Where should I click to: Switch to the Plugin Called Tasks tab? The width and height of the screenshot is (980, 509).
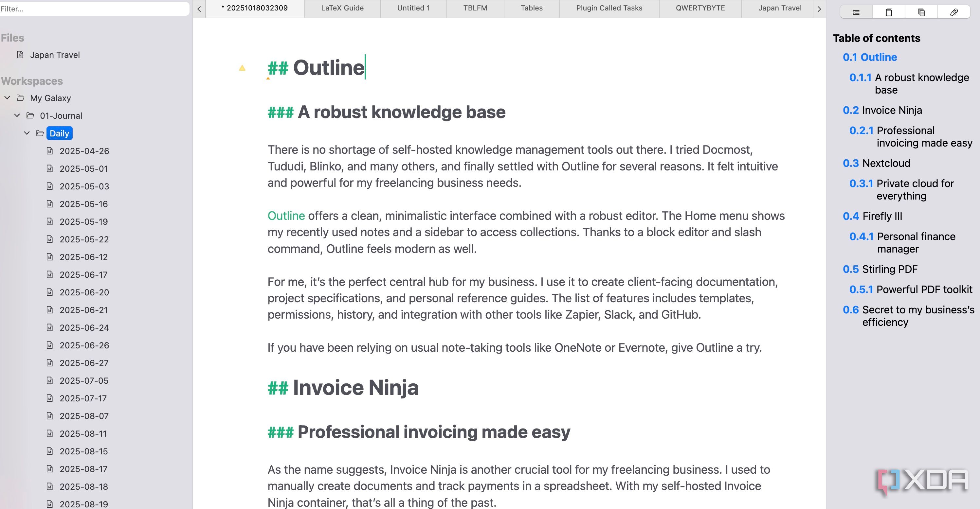609,8
